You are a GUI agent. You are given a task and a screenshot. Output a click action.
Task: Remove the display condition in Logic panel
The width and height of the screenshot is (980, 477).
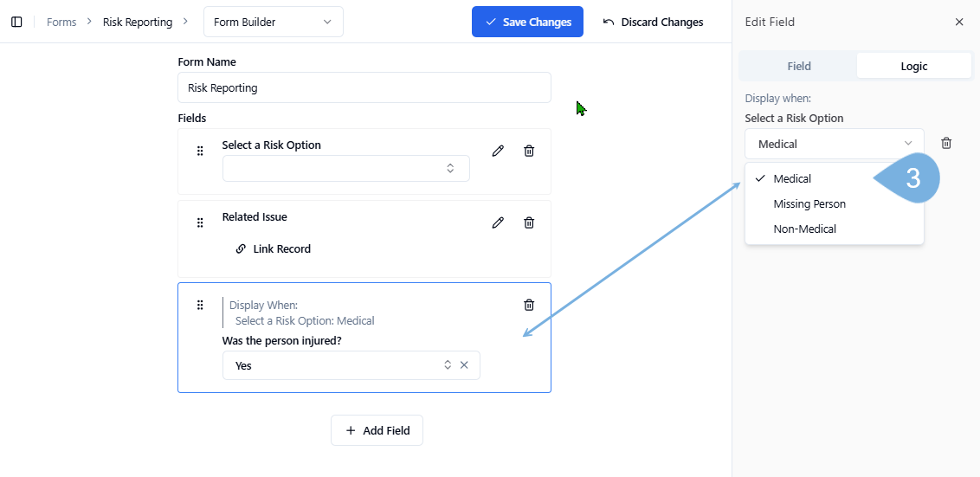click(x=946, y=144)
